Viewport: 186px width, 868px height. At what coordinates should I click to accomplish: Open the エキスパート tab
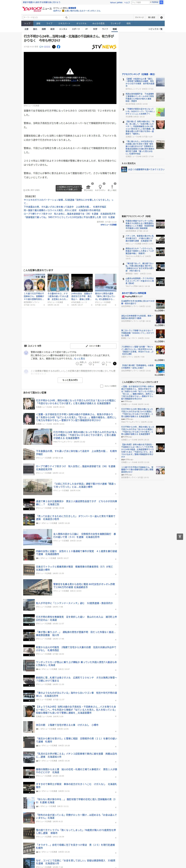click(x=64, y=23)
